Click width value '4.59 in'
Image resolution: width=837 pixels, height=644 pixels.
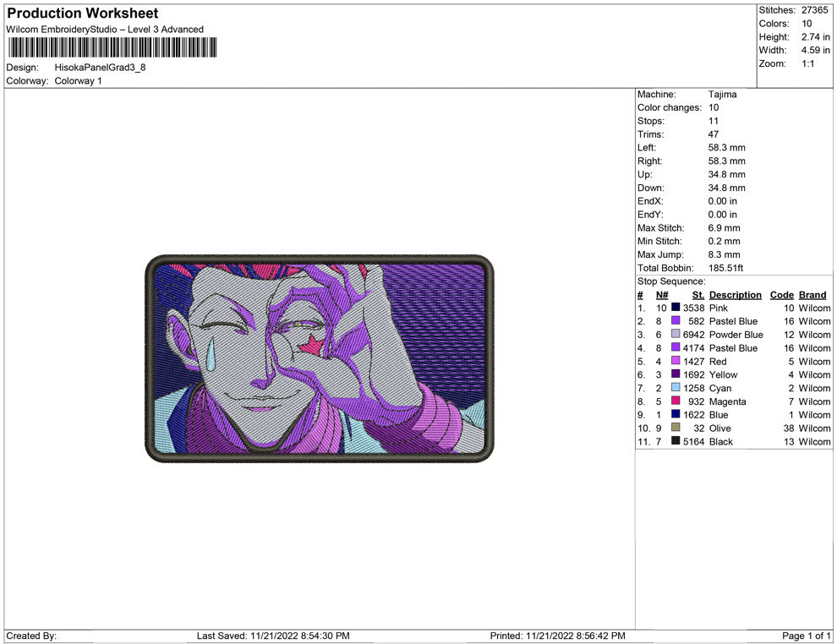tap(815, 50)
